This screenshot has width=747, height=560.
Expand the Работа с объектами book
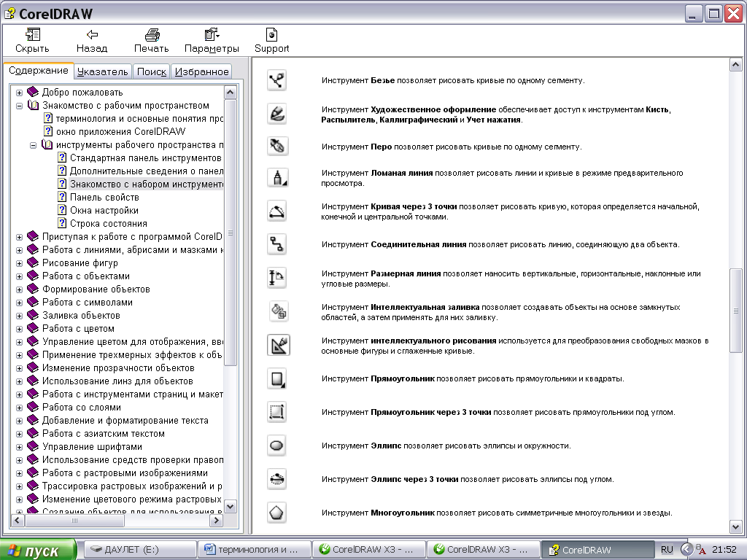point(19,276)
